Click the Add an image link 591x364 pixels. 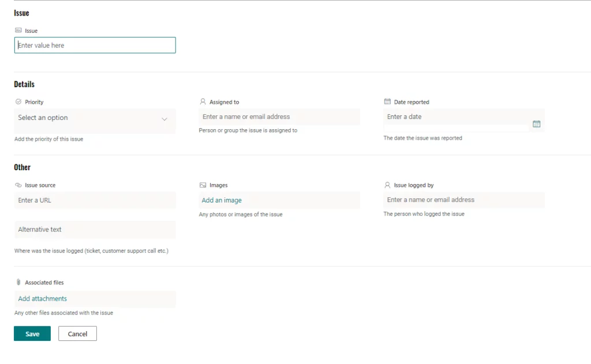[x=222, y=200]
